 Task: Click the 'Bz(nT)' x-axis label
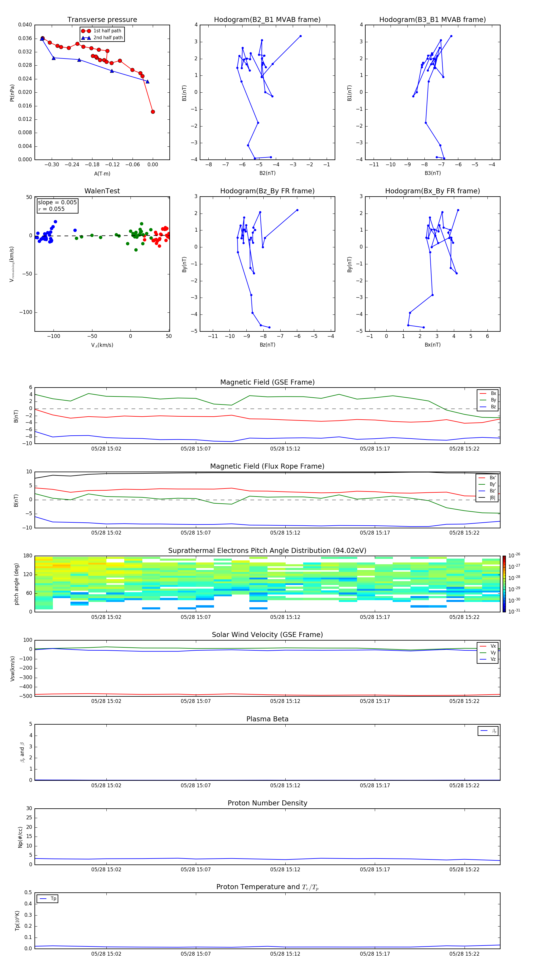coord(267,345)
